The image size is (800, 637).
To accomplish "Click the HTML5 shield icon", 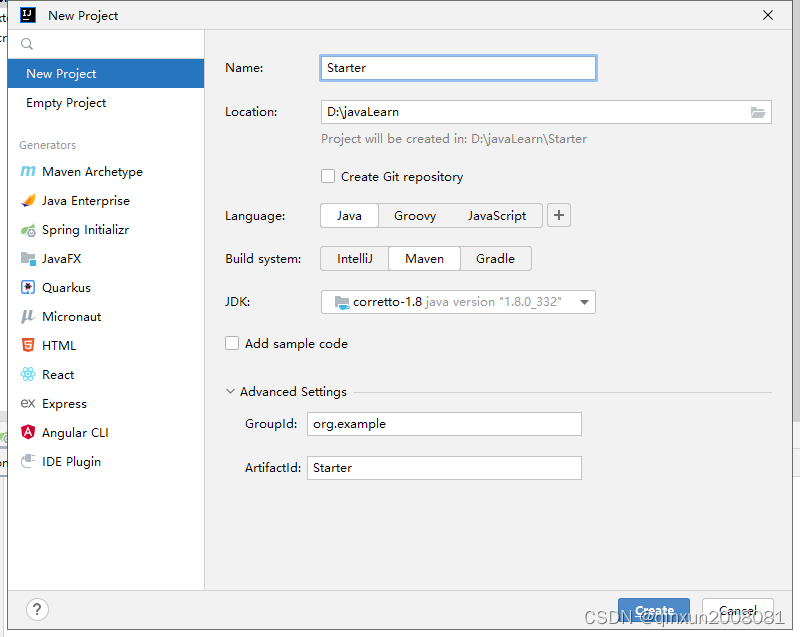I will pyautogui.click(x=28, y=345).
